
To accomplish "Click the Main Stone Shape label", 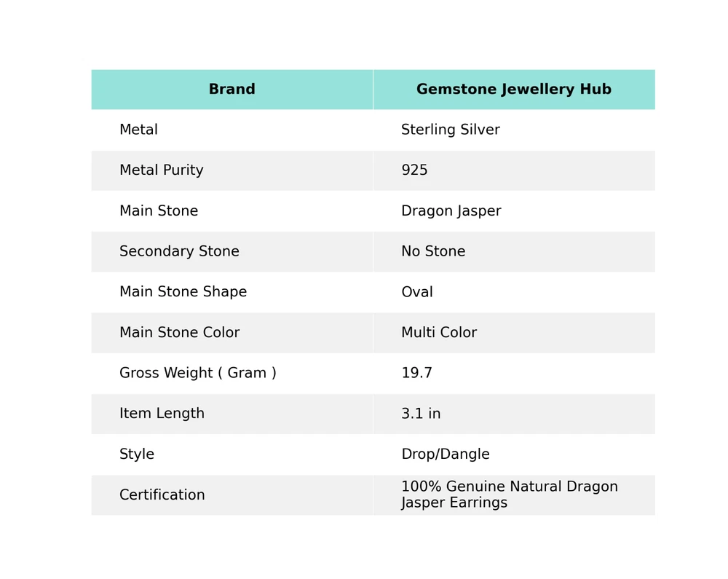I will tap(183, 292).
